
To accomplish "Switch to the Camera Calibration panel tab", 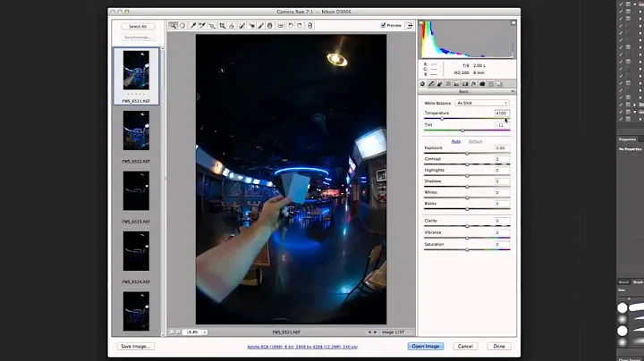I will (x=482, y=84).
